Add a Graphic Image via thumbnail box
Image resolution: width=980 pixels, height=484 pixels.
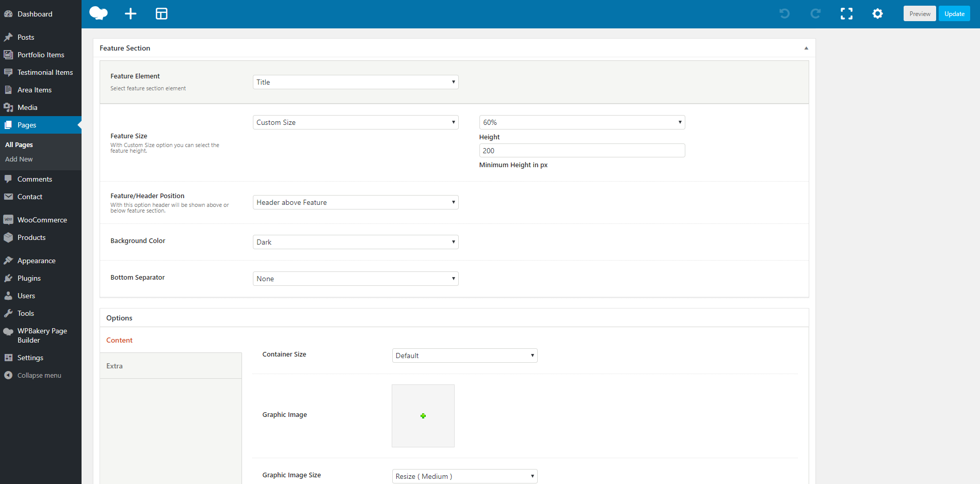[x=423, y=416]
